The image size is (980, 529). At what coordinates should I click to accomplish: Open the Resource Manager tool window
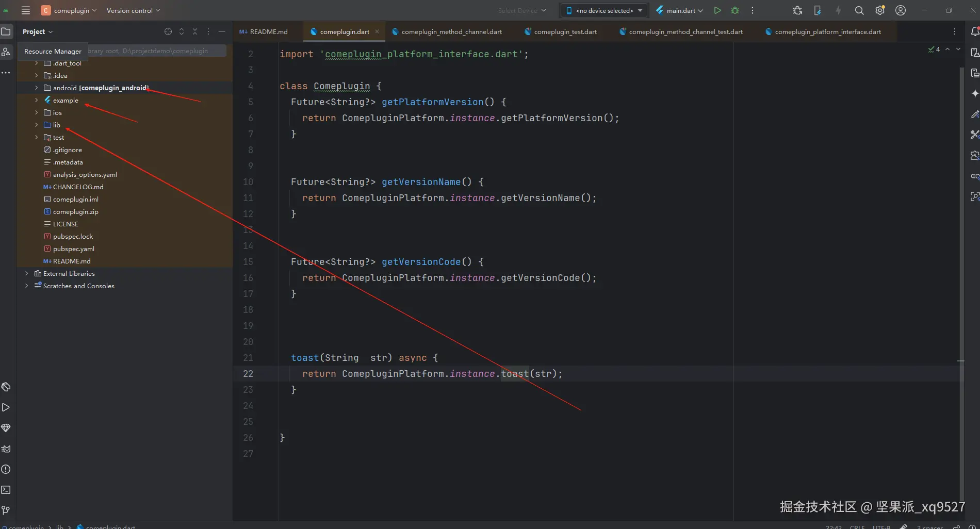coord(6,52)
